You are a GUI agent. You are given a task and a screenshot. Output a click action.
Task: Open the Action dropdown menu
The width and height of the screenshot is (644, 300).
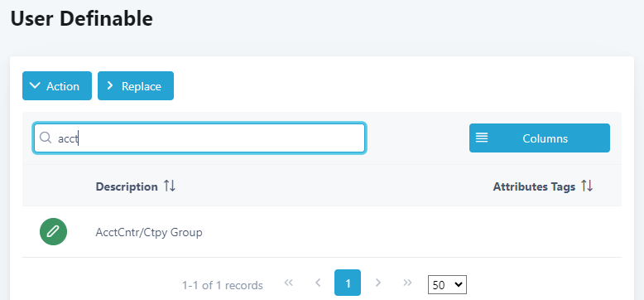pyautogui.click(x=57, y=86)
